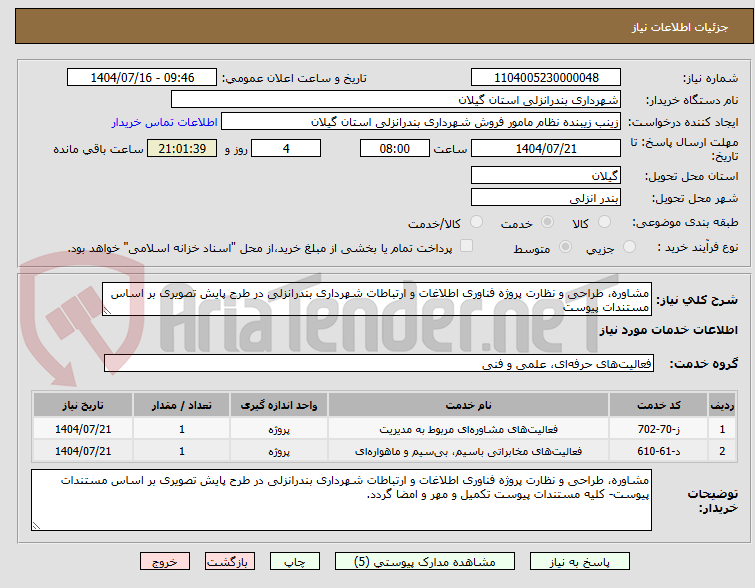The width and height of the screenshot is (755, 588).
Task: Click the گروه خدمت field
Action: click(x=378, y=364)
